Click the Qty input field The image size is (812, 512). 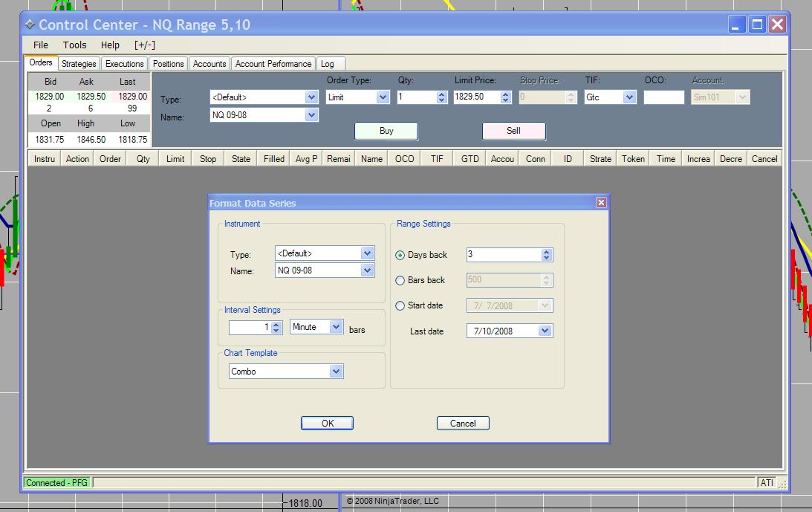coord(417,97)
